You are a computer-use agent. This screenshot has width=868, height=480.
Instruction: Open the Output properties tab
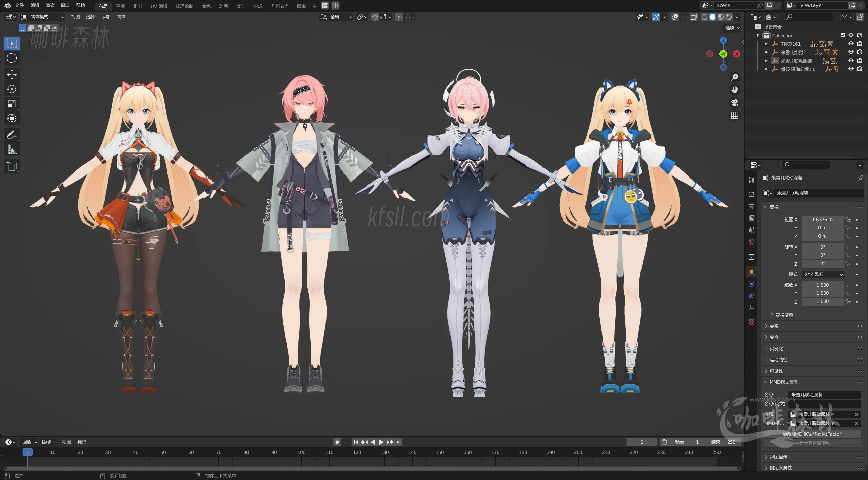[x=752, y=206]
